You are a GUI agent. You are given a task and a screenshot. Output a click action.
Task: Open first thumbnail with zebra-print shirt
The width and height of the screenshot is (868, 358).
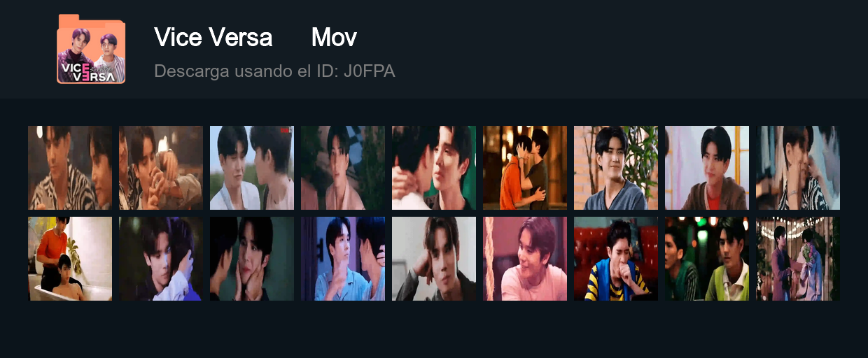coord(70,168)
